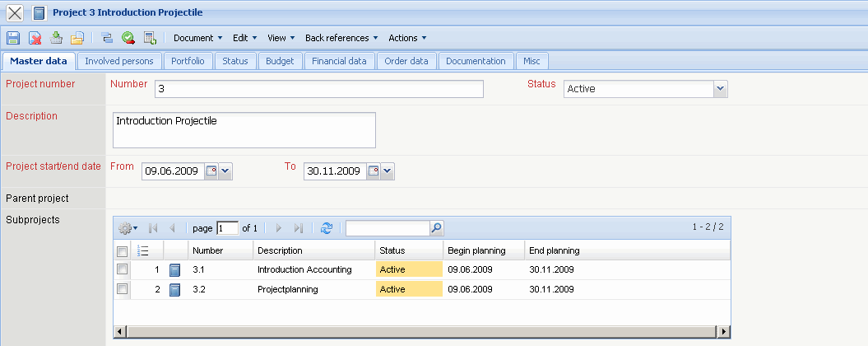
Task: Open the grid settings gear dropdown
Action: 128,228
